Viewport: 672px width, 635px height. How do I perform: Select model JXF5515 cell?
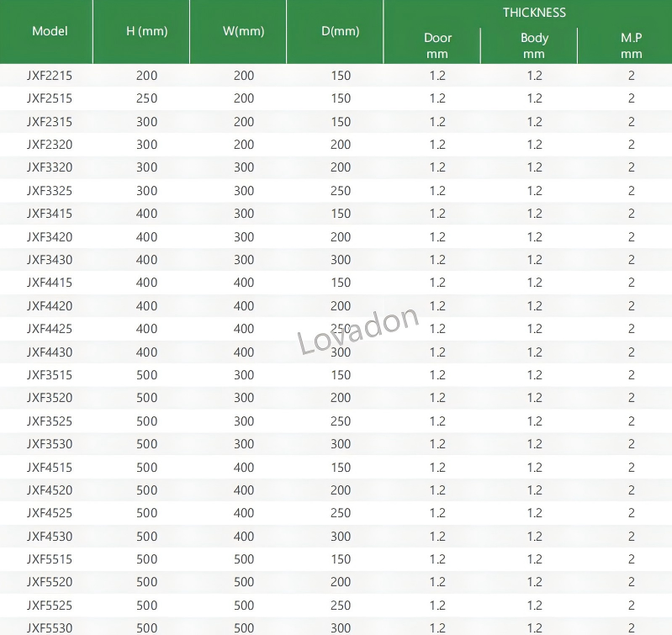click(50, 559)
